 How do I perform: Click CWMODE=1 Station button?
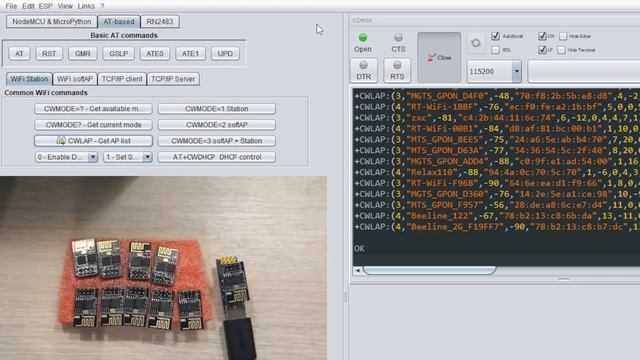[216, 109]
